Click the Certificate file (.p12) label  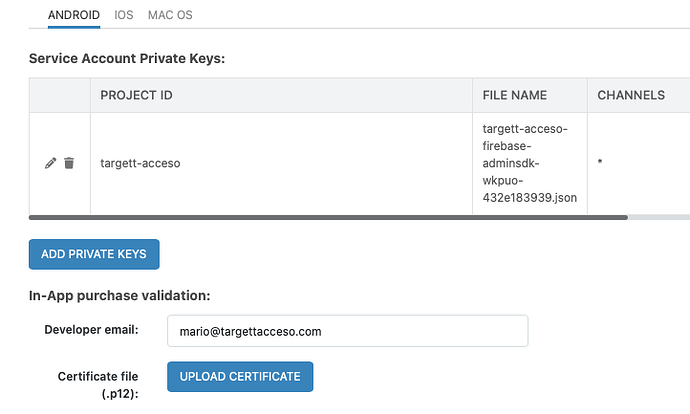coord(97,384)
